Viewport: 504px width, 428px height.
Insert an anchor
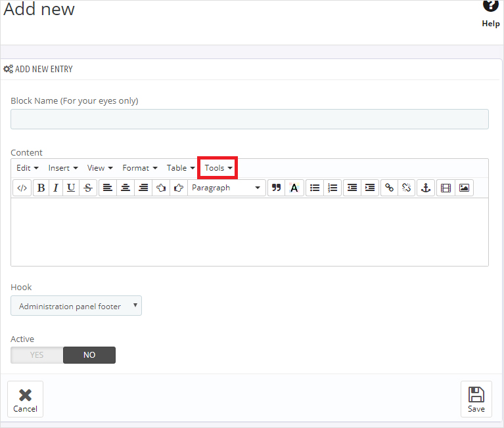point(425,188)
